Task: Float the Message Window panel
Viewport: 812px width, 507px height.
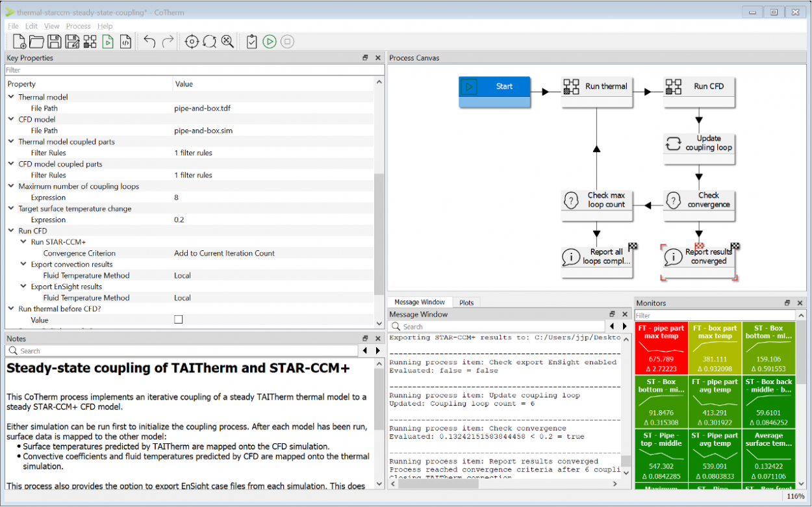Action: [x=612, y=314]
